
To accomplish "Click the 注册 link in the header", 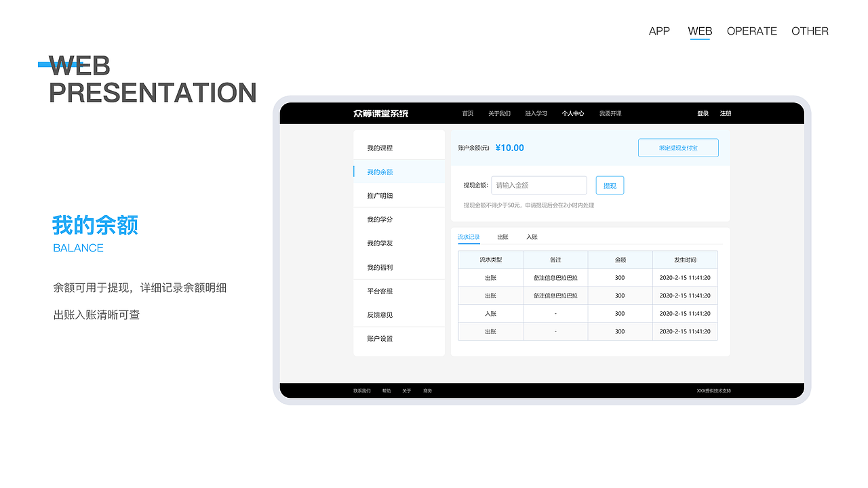I will click(x=726, y=114).
